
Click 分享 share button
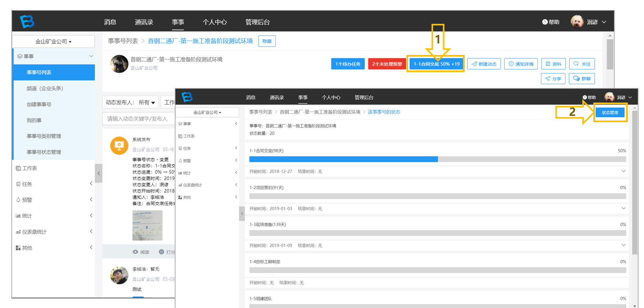pyautogui.click(x=553, y=79)
